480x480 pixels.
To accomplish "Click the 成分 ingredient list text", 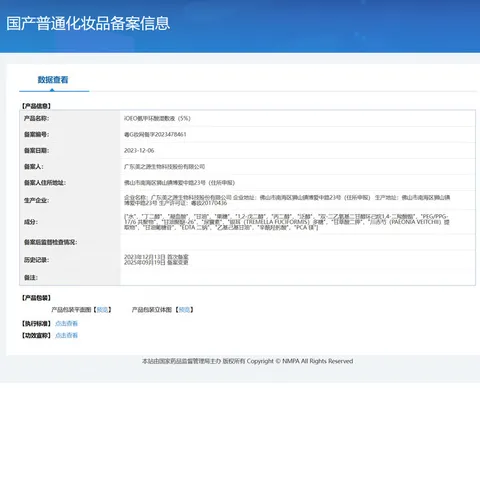I will tap(287, 222).
